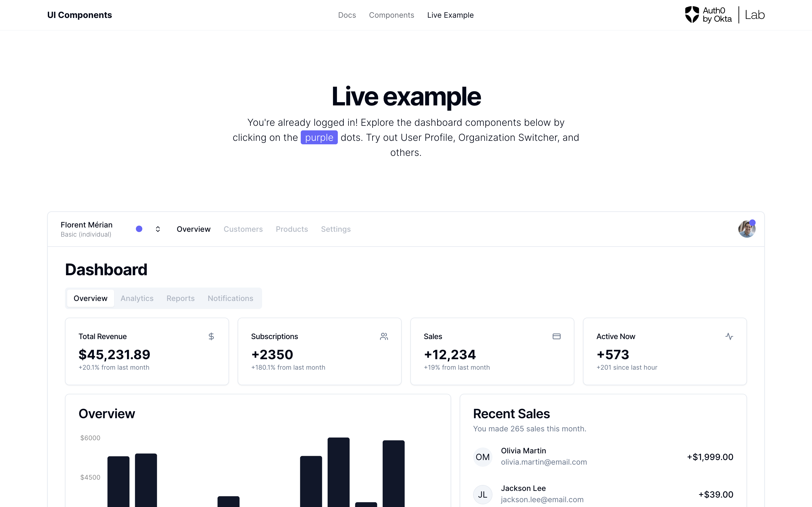Open the Notifications tab
Viewport: 812px width, 507px height.
click(x=230, y=298)
